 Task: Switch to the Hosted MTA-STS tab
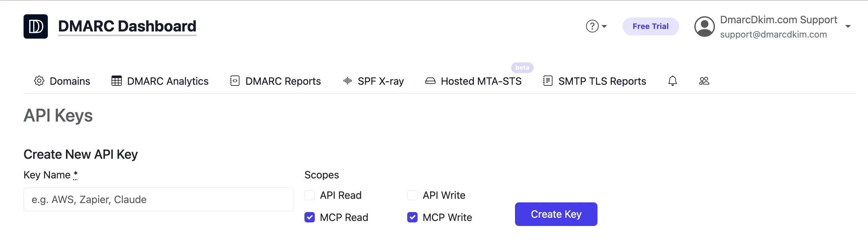(481, 81)
